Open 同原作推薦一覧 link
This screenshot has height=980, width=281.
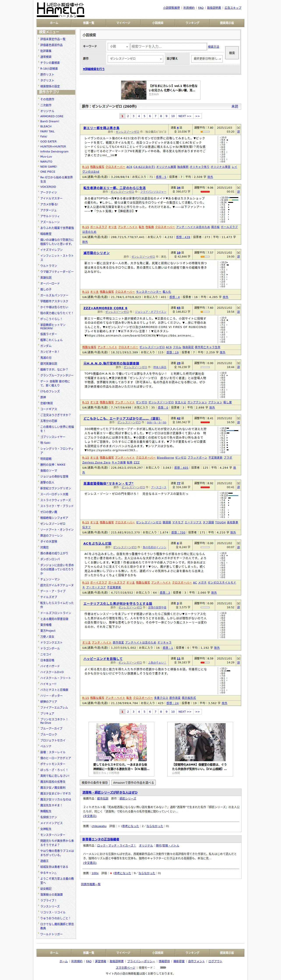[91, 884]
